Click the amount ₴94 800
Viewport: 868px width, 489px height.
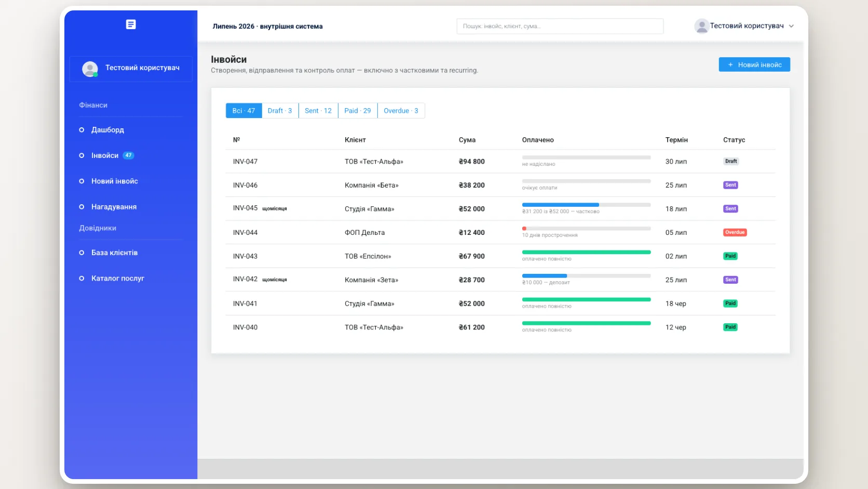click(x=471, y=162)
